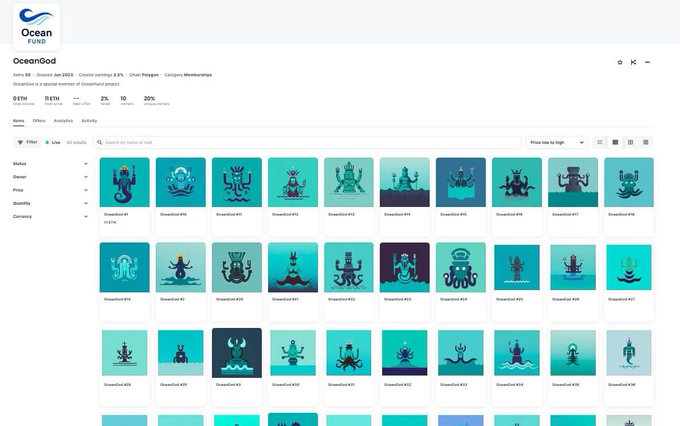Open the OceanGod #30 artwork thumbnail
The height and width of the screenshot is (426, 680).
(293, 353)
